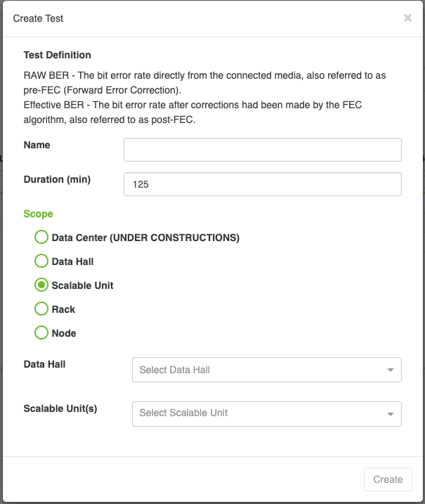The image size is (425, 504).
Task: Click the Create Test dialog title
Action: coord(38,18)
